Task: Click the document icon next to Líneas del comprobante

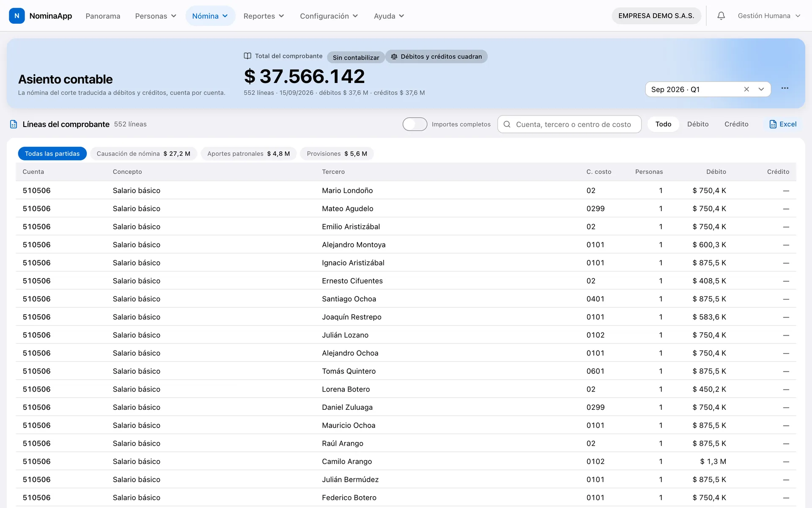Action: pyautogui.click(x=14, y=124)
